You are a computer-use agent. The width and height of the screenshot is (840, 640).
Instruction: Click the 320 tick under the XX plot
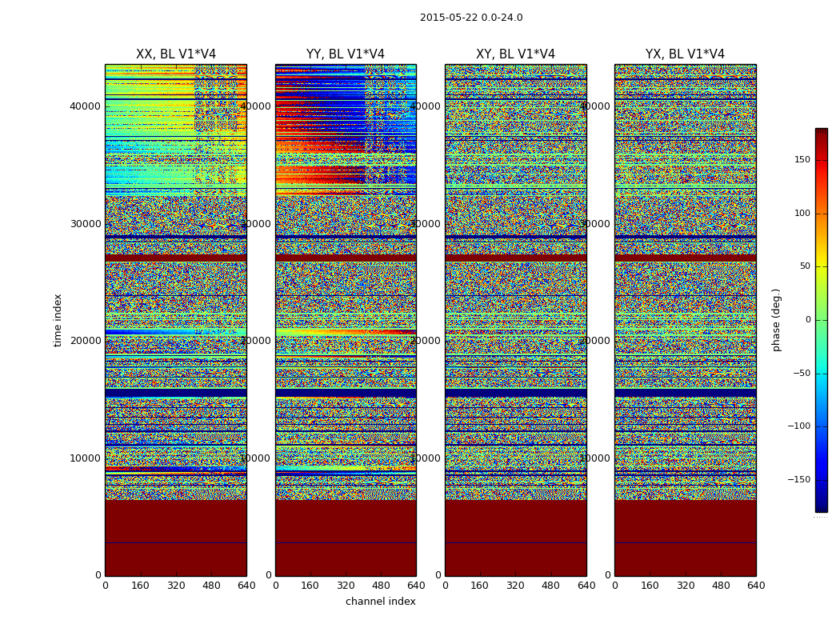[176, 586]
